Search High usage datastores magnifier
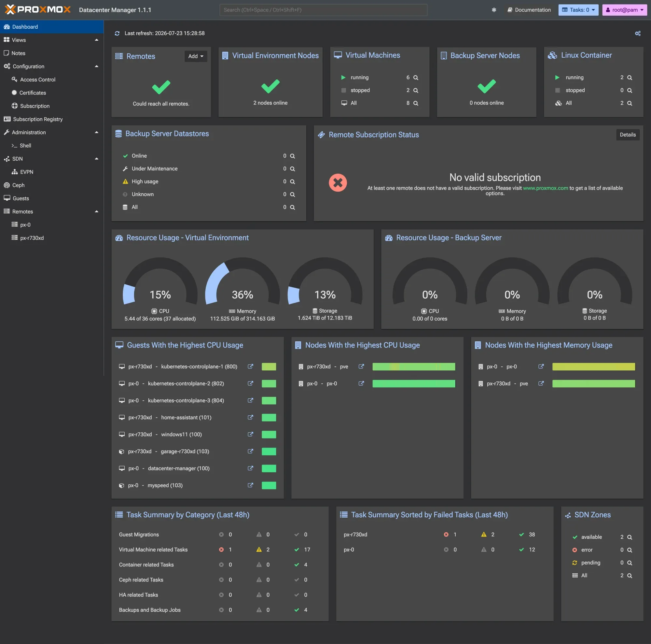The height and width of the screenshot is (644, 651). click(292, 182)
